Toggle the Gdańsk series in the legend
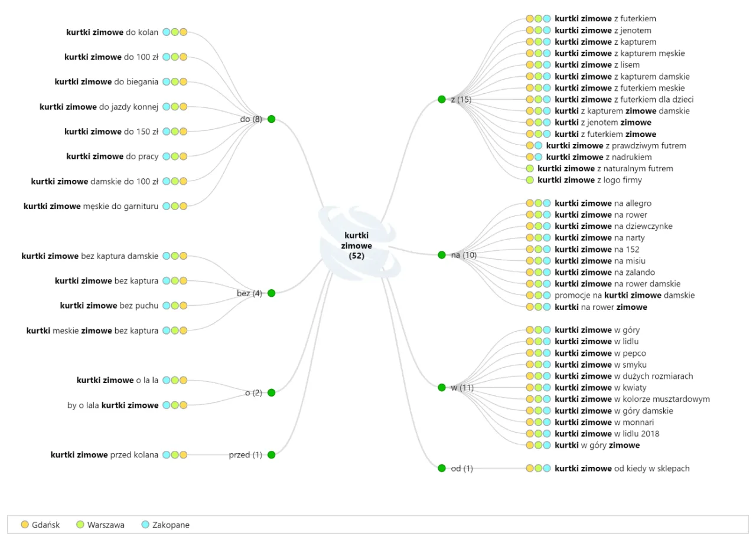The width and height of the screenshot is (756, 540). 25,525
